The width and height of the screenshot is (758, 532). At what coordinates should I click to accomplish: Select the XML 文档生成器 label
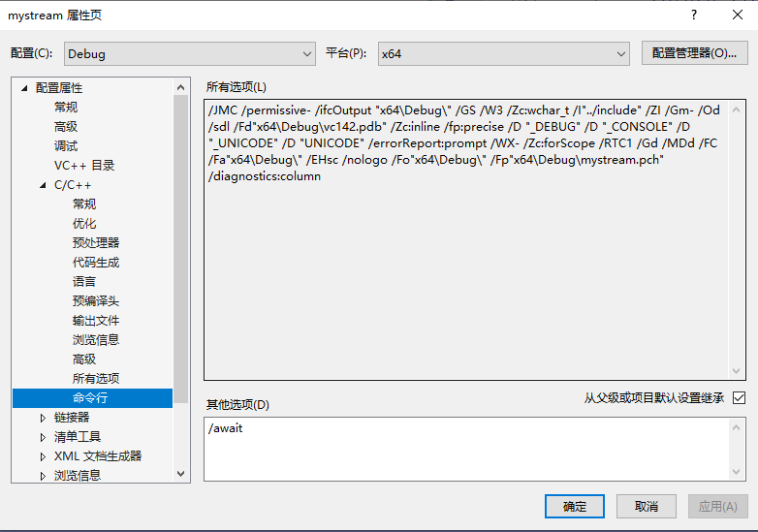pyautogui.click(x=98, y=456)
